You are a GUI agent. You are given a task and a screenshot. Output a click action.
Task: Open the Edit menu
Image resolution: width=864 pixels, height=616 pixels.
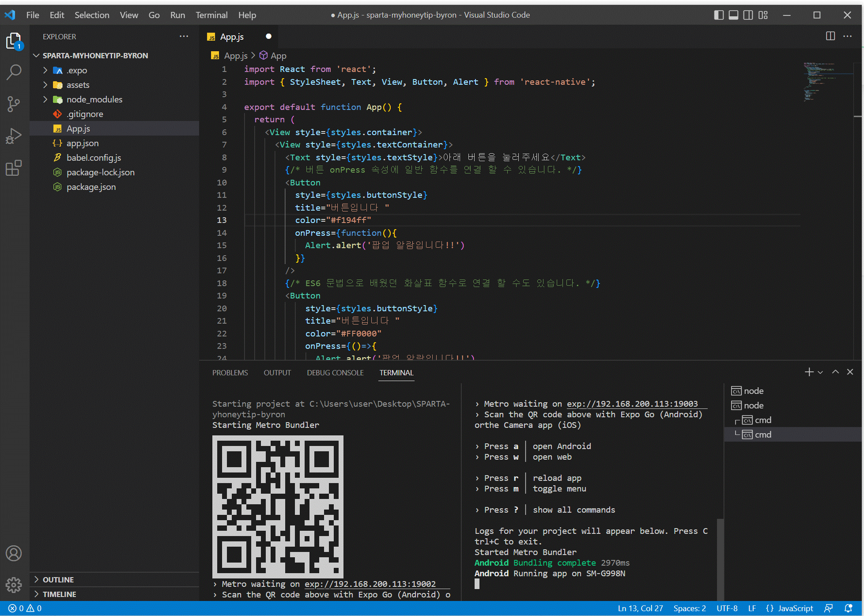coord(57,15)
